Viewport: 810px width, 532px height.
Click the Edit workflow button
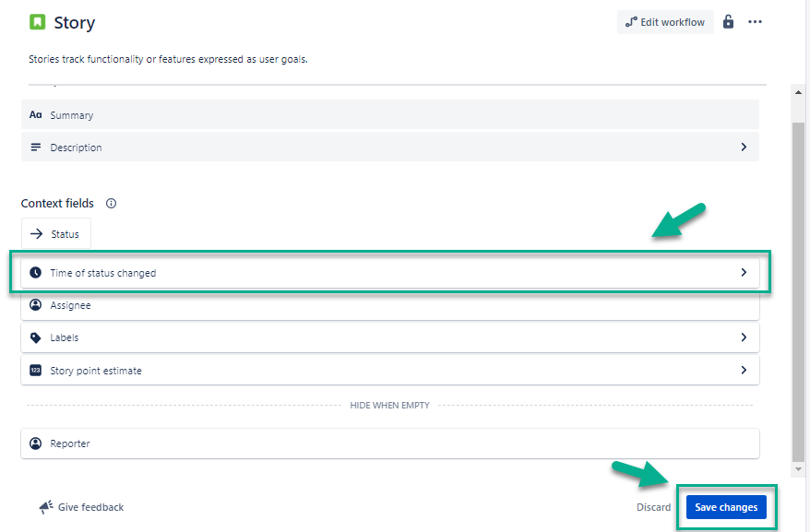coord(665,22)
